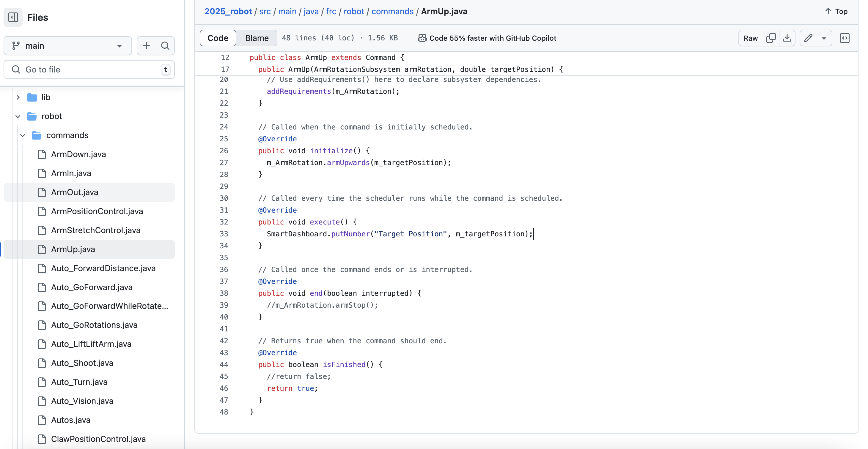Viewport: 868px width, 449px height.
Task: Open Auto_LiftLiftArm.java file
Action: tap(91, 344)
